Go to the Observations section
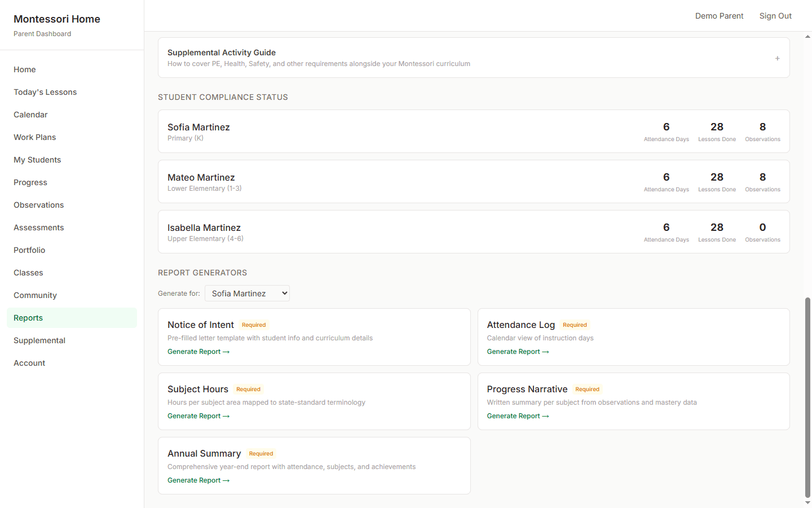Image resolution: width=812 pixels, height=508 pixels. click(x=38, y=204)
